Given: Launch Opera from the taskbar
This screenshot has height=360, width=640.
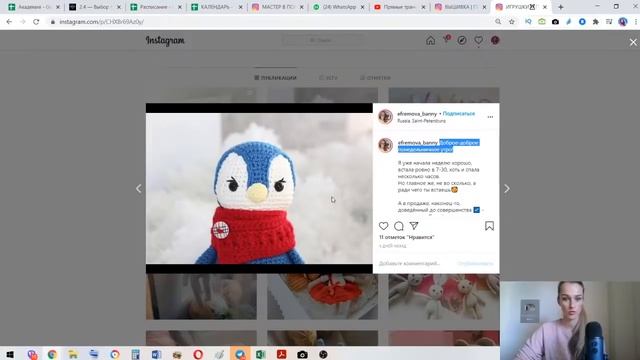Looking at the screenshot, I should [x=198, y=354].
